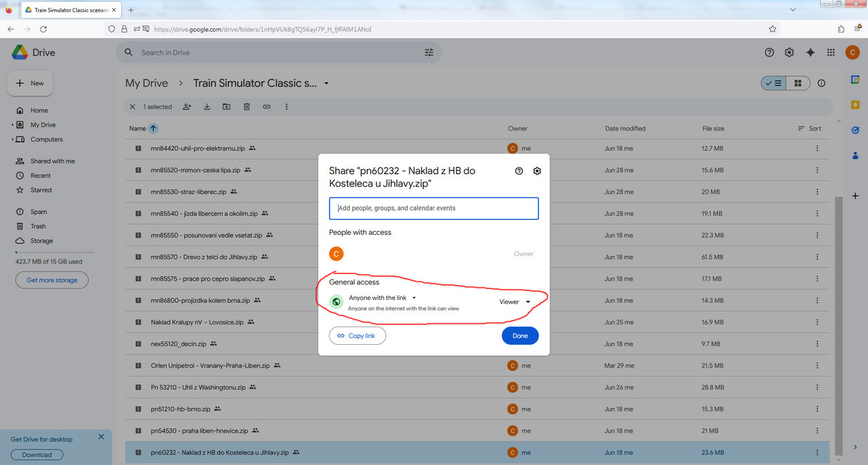Open Google Keep side panel icon
The height and width of the screenshot is (465, 868).
tap(855, 105)
